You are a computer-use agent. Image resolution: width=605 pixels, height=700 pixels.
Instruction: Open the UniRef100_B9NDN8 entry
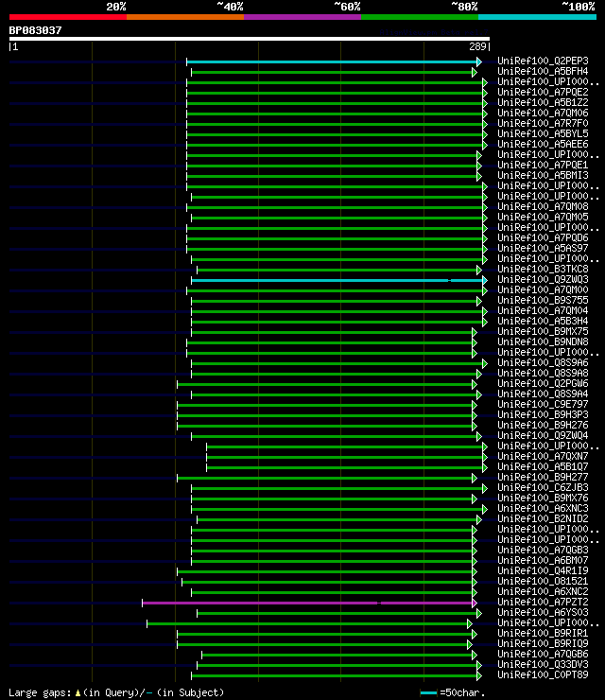(543, 342)
